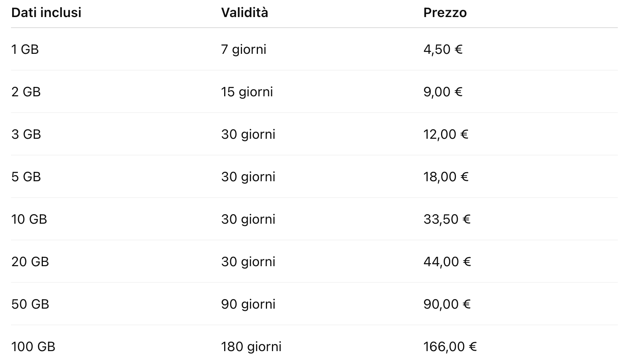This screenshot has height=364, width=622.
Task: Select the 50 GB data plan cell
Action: coord(30,304)
